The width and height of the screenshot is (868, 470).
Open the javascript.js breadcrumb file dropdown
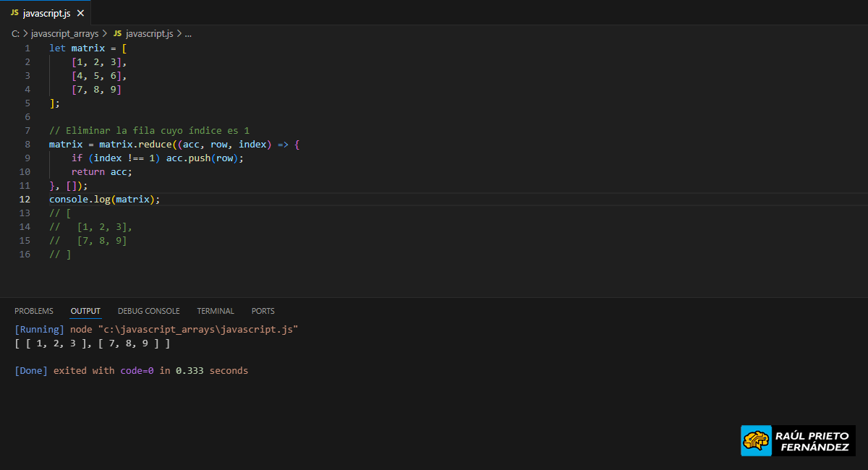(149, 34)
